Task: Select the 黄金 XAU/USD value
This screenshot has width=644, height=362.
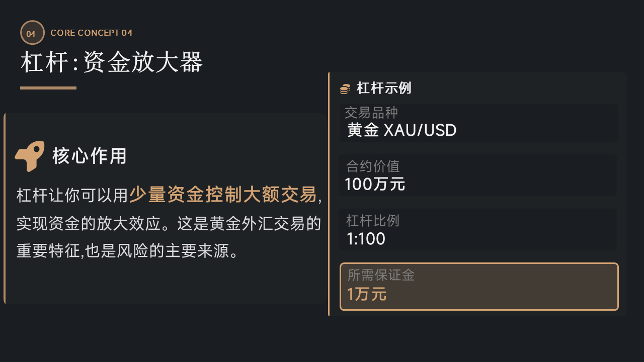Action: (402, 131)
